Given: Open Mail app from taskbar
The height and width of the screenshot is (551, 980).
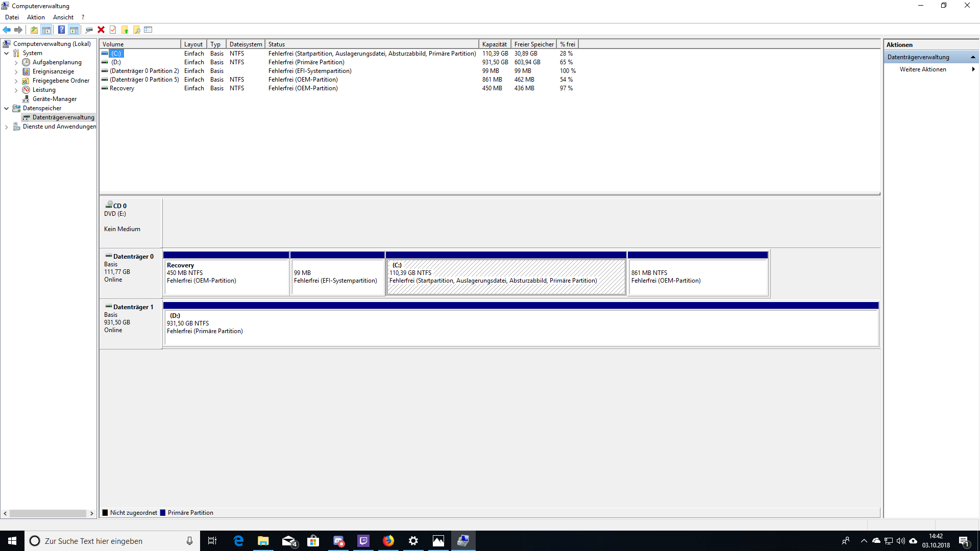Looking at the screenshot, I should [x=288, y=541].
